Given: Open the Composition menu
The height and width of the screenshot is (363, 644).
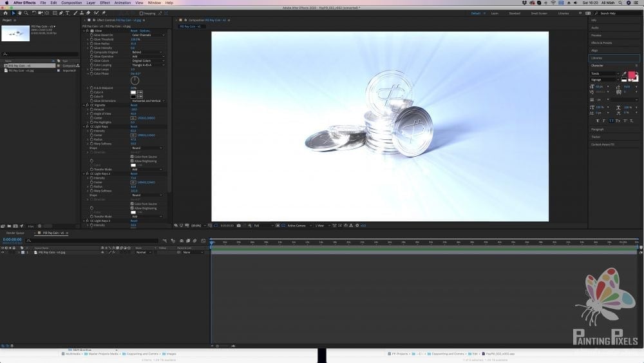Looking at the screenshot, I should (x=71, y=3).
